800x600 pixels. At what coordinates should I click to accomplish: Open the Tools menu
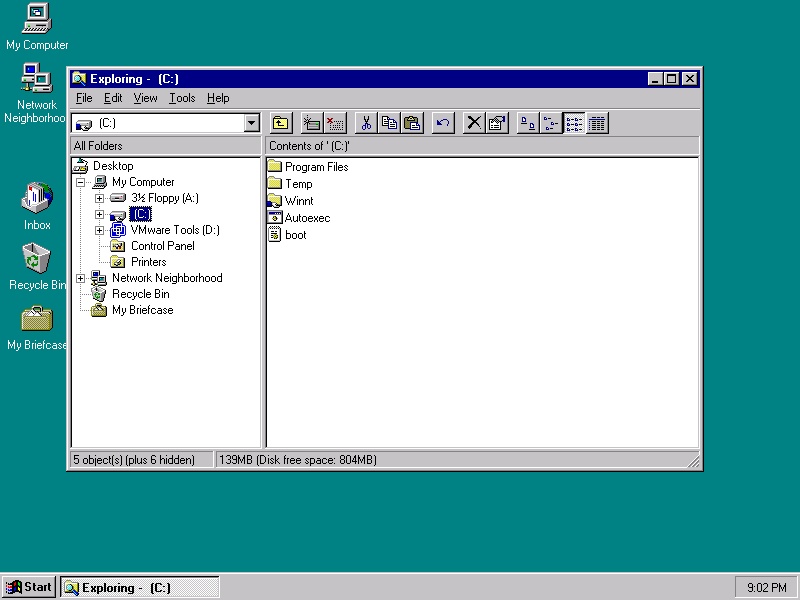pyautogui.click(x=182, y=98)
